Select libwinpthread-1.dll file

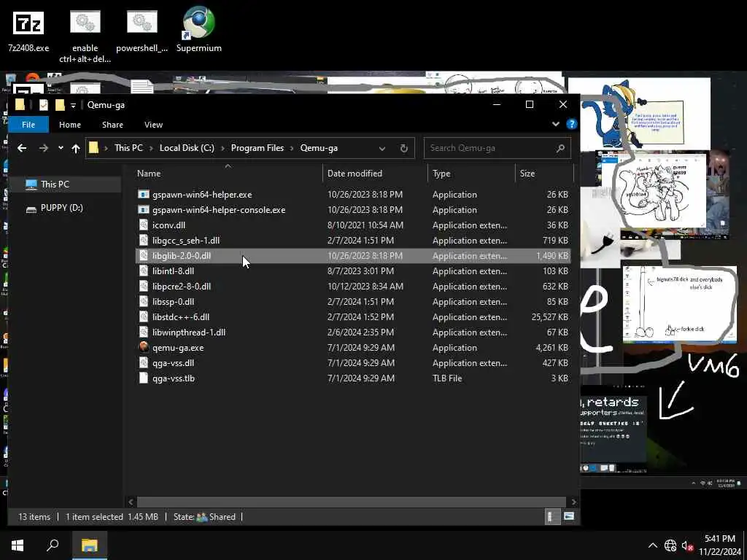[353, 332]
